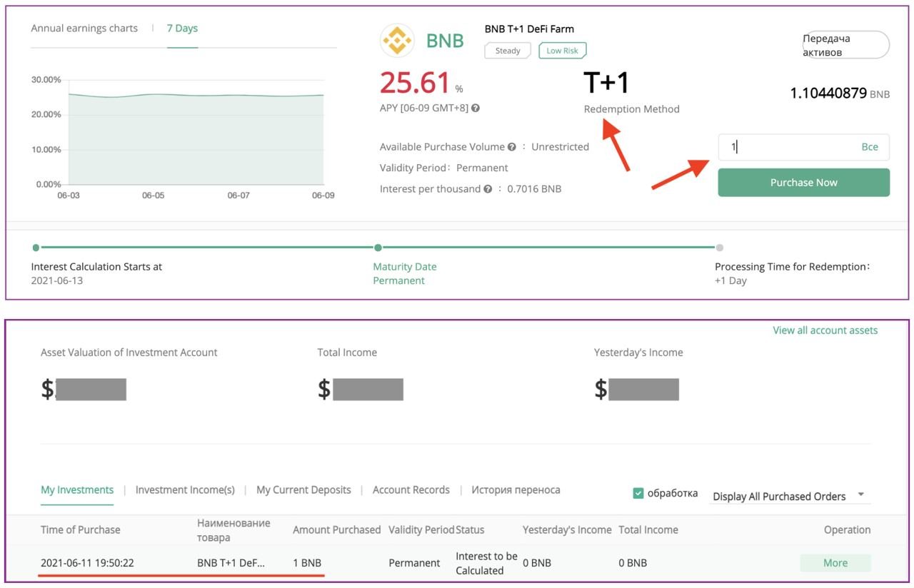Screen dimensions: 914x588
Task: Open the Display All Purchased Orders dropdown
Action: (788, 496)
